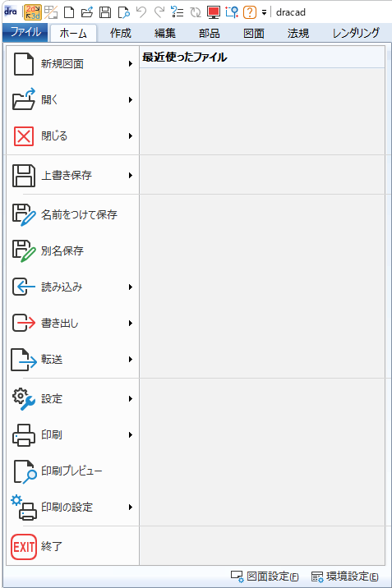Click the new document icon in quick toolbar
The width and height of the screenshot is (392, 588).
click(69, 12)
